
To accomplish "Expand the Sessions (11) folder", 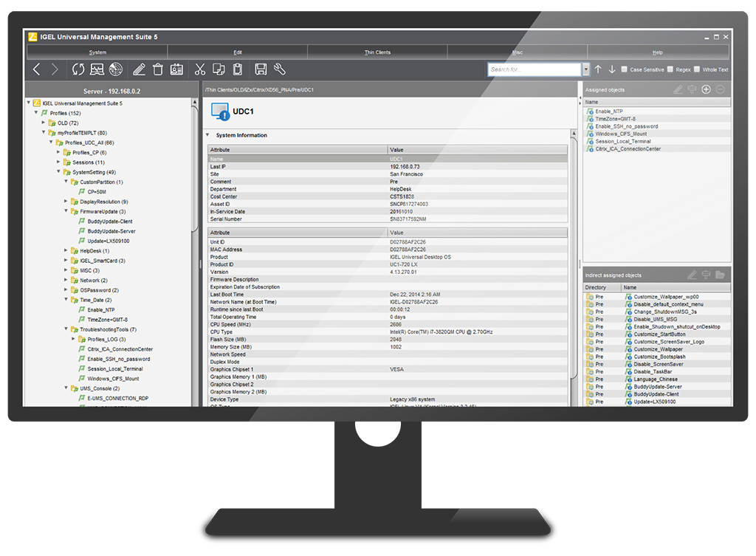I will [x=58, y=162].
